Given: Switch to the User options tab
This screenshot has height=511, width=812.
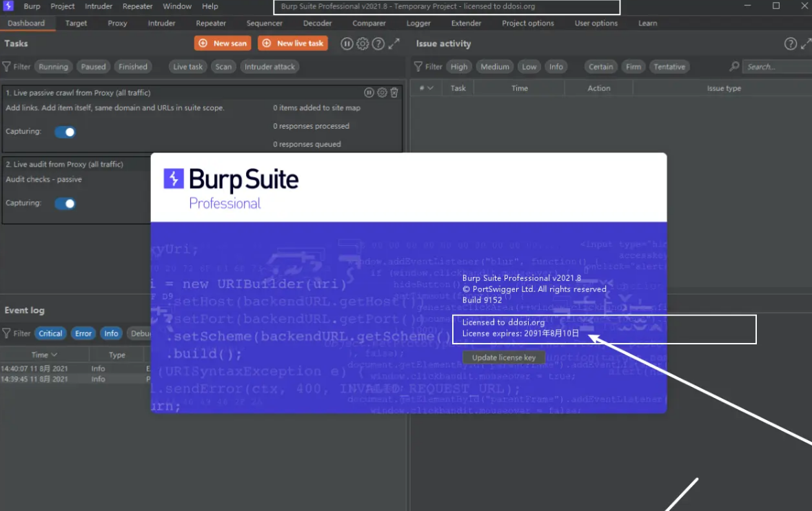Looking at the screenshot, I should click(x=596, y=23).
